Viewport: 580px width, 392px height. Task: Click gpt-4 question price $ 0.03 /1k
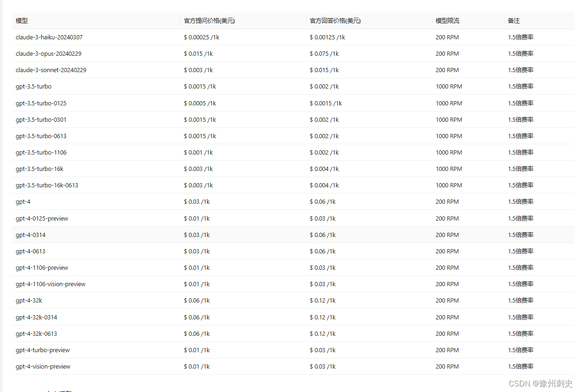pos(197,201)
